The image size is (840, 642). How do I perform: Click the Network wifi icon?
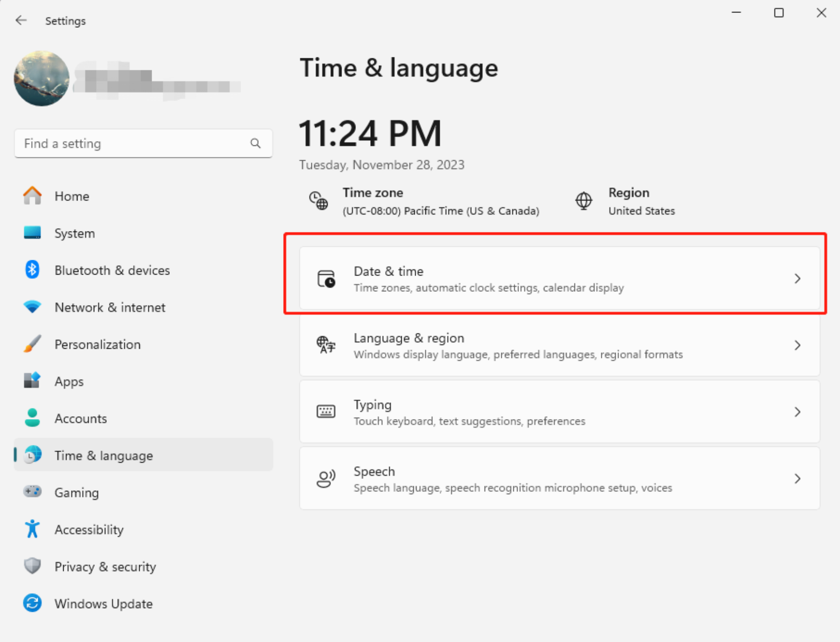pyautogui.click(x=33, y=307)
